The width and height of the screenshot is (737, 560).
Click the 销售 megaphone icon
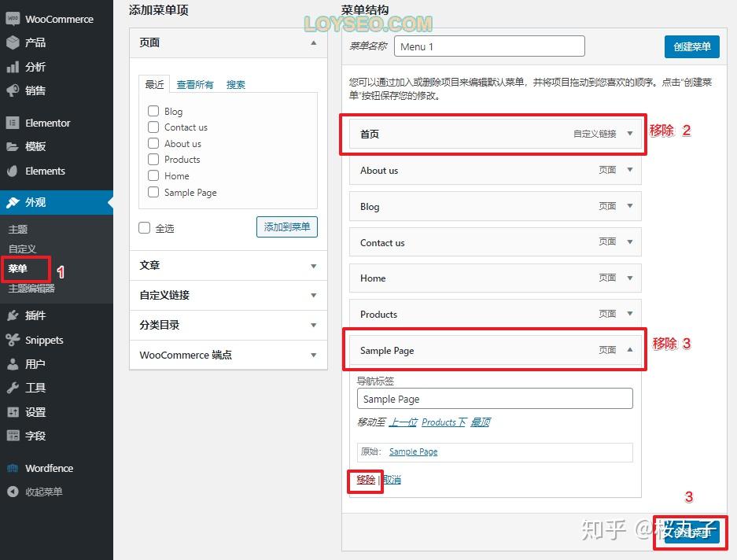(x=13, y=90)
